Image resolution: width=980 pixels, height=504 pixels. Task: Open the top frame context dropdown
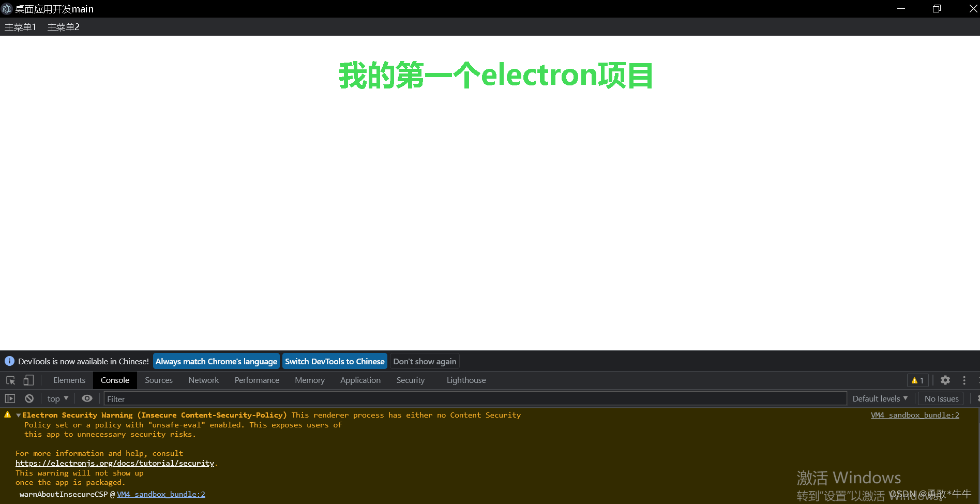tap(57, 398)
